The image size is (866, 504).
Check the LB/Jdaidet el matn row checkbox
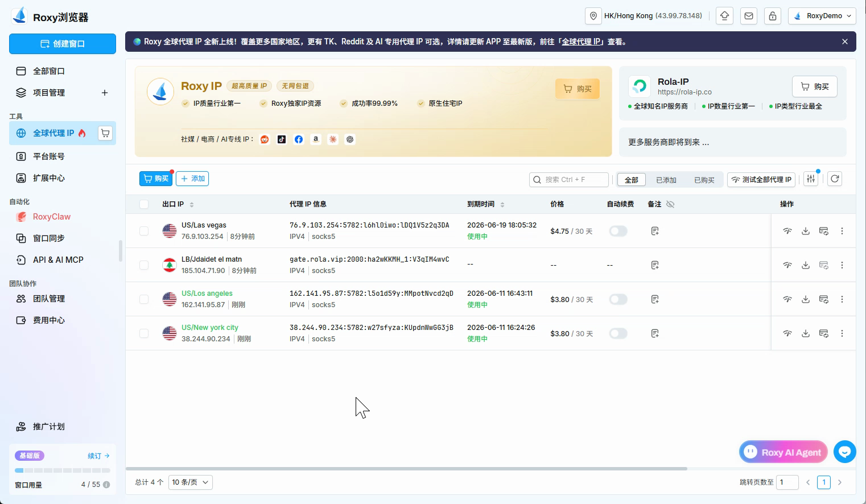[144, 265]
